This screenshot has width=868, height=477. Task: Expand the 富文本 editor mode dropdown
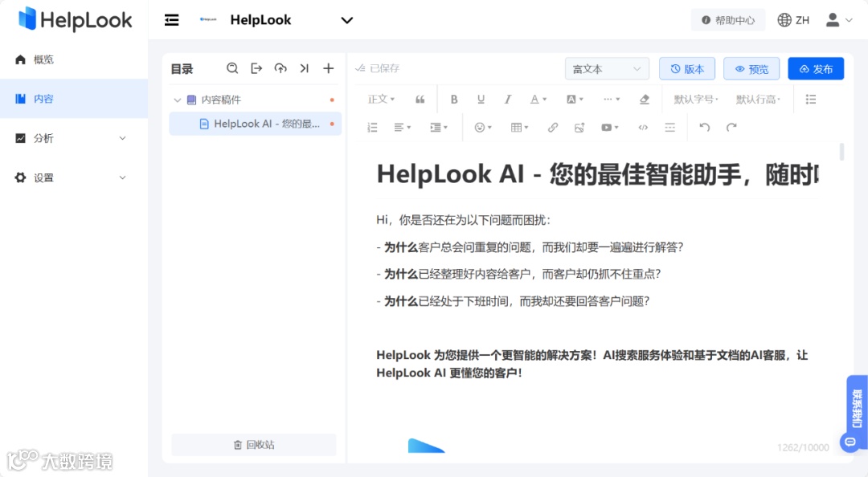pos(607,68)
